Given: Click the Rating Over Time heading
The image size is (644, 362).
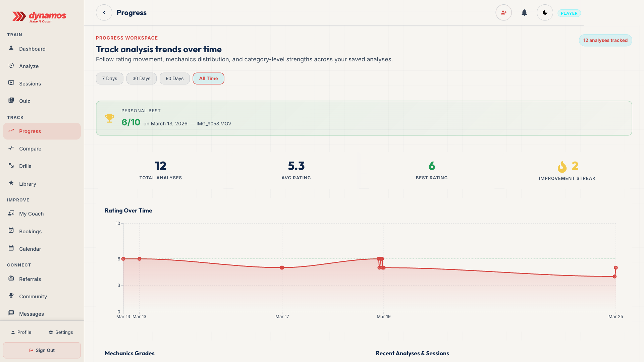Looking at the screenshot, I should point(128,210).
